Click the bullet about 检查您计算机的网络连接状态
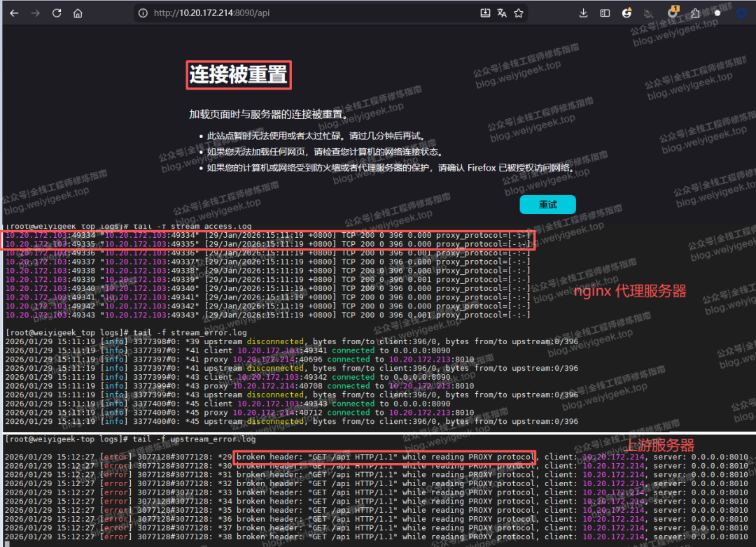This screenshot has height=547, width=756. 325,152
